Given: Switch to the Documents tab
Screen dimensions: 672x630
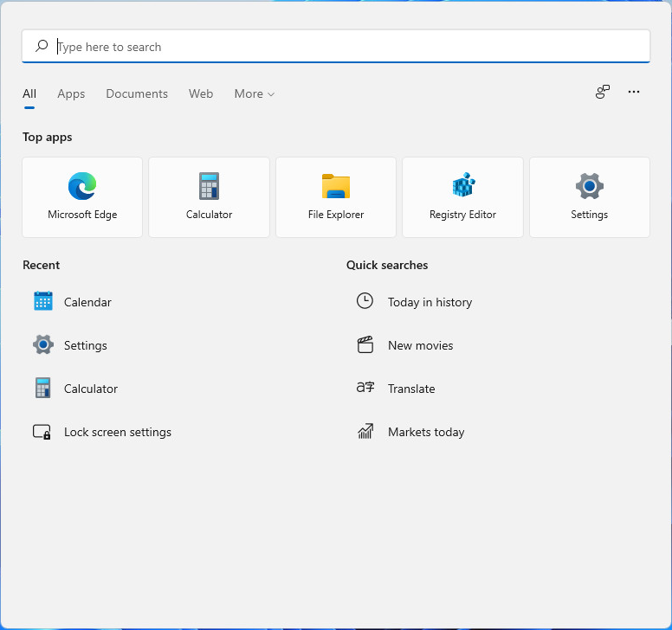Looking at the screenshot, I should click(137, 93).
